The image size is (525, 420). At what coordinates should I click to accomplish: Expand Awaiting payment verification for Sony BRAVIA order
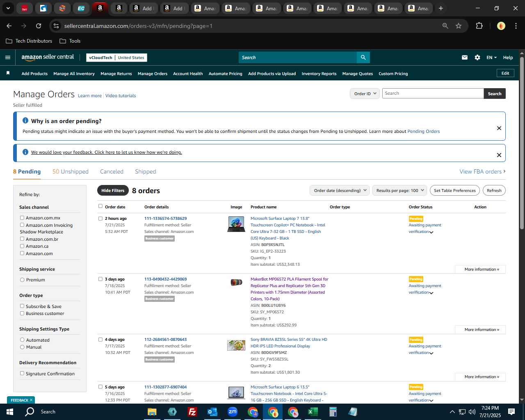(x=431, y=353)
